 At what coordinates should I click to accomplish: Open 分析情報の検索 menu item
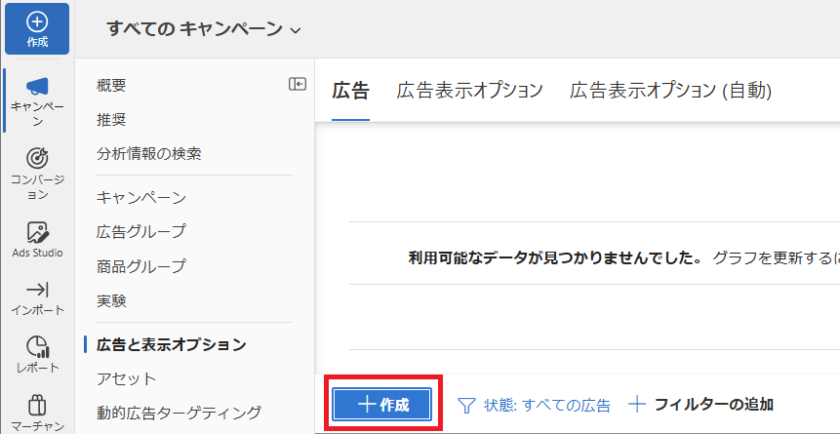(149, 154)
